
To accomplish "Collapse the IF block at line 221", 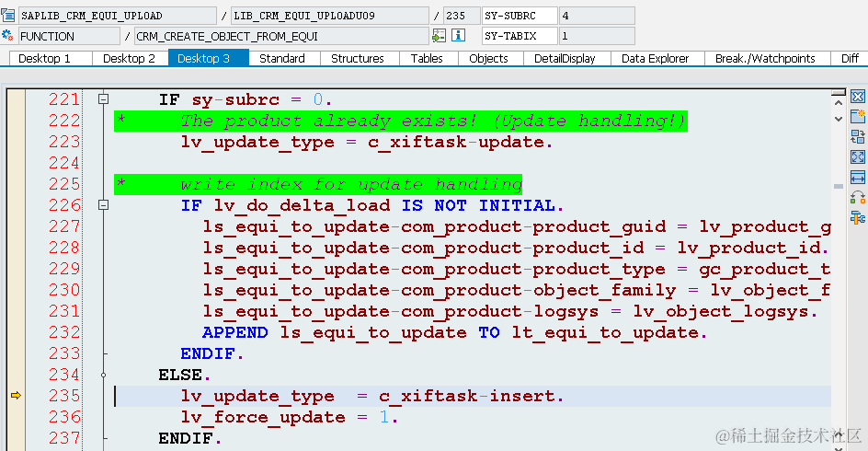I will point(103,99).
